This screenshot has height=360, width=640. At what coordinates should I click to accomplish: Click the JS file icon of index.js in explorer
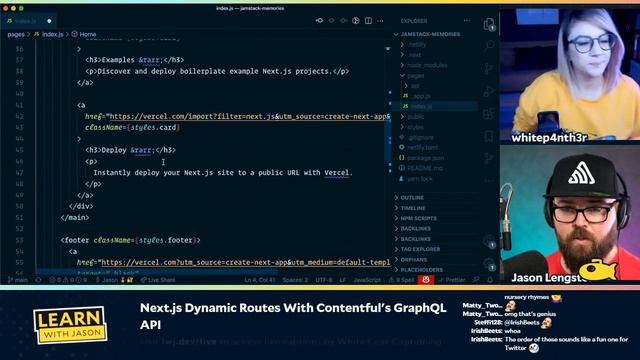click(405, 106)
